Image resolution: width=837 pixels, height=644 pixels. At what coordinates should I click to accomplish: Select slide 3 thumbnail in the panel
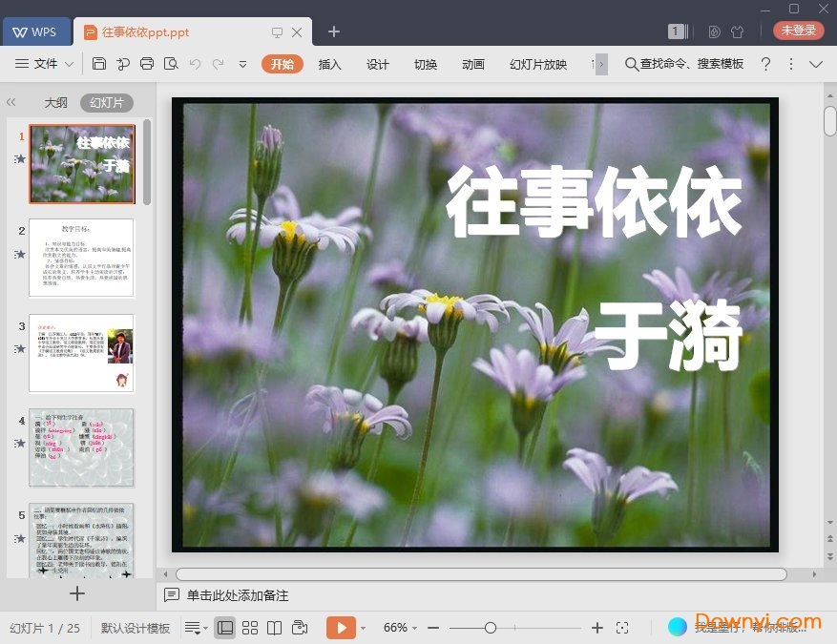tap(82, 354)
